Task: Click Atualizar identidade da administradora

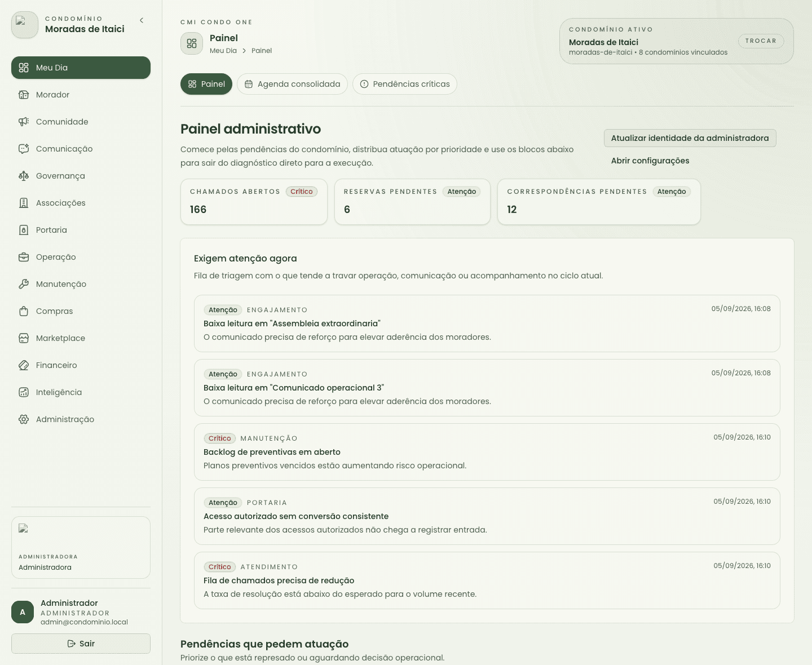Action: tap(690, 138)
